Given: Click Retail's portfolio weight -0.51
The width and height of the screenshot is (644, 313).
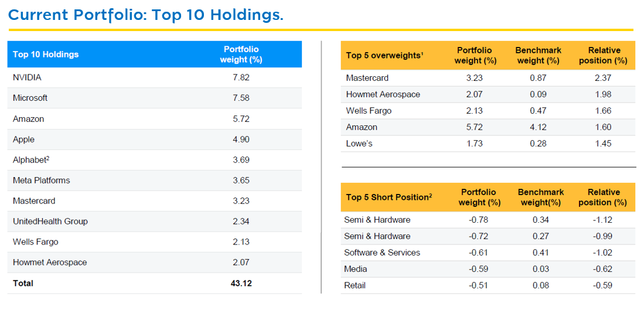Looking at the screenshot, I should pyautogui.click(x=479, y=285).
